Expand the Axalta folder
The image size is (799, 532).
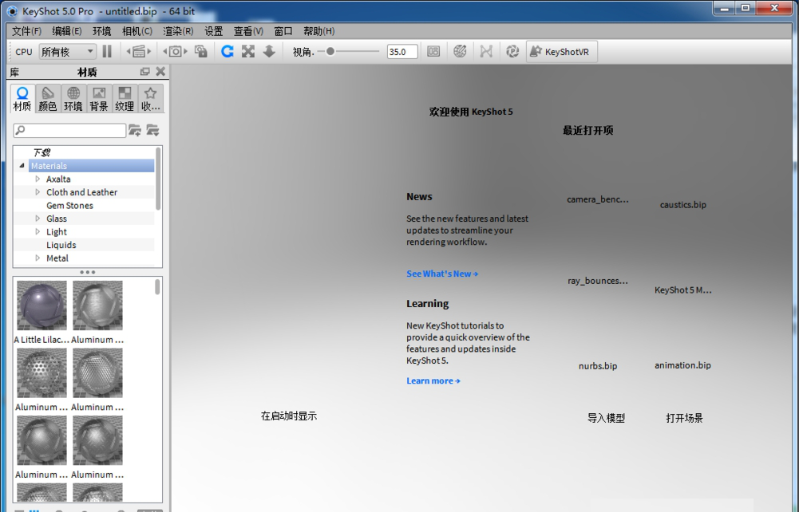[x=38, y=179]
